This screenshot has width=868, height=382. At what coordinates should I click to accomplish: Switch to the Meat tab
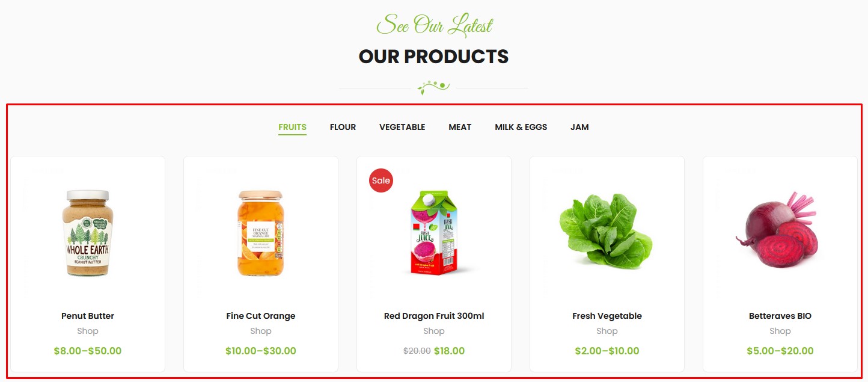coord(460,127)
